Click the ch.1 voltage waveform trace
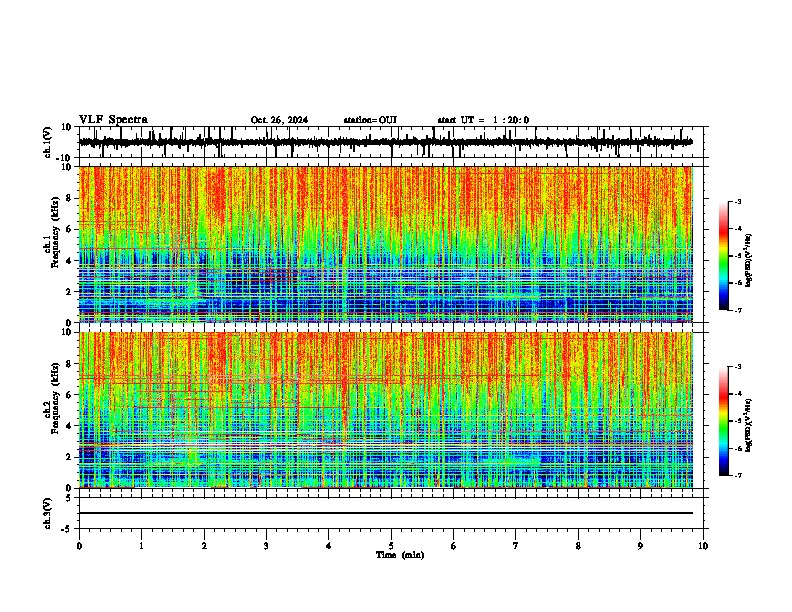 coord(385,142)
